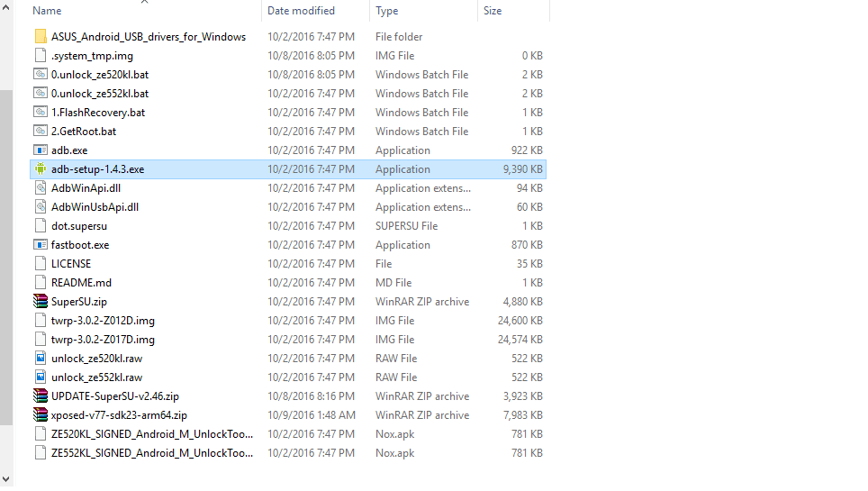Click the twrp-3.0.2-Z017D.img file icon
This screenshot has width=868, height=491.
[x=41, y=339]
